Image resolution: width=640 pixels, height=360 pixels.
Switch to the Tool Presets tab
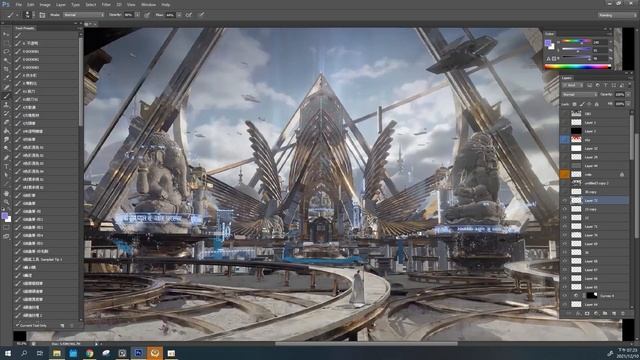[x=24, y=28]
